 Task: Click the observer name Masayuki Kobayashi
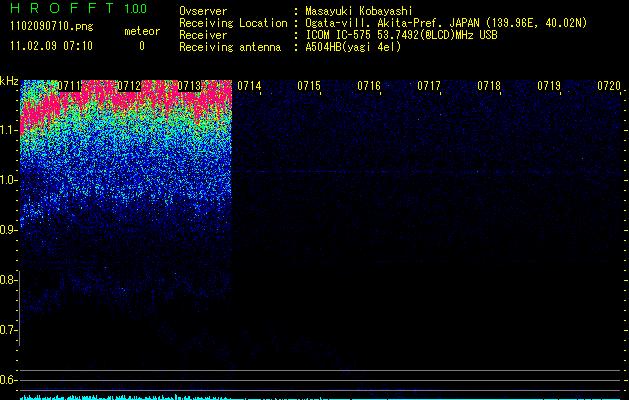(359, 11)
